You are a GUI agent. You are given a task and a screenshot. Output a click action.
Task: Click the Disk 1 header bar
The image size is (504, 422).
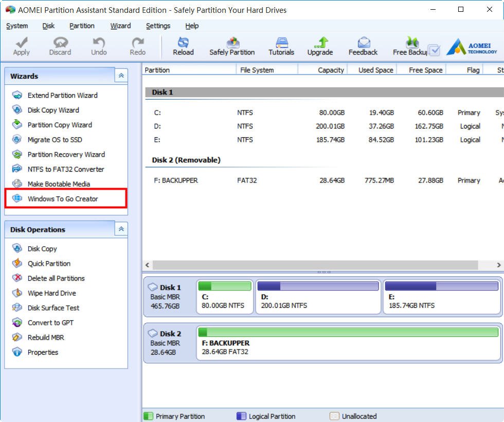point(325,92)
